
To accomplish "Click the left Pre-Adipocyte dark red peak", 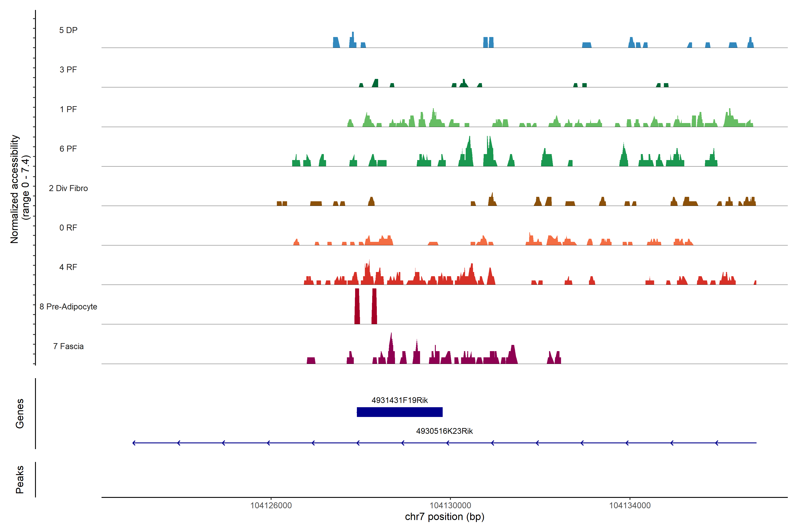I will coord(357,306).
